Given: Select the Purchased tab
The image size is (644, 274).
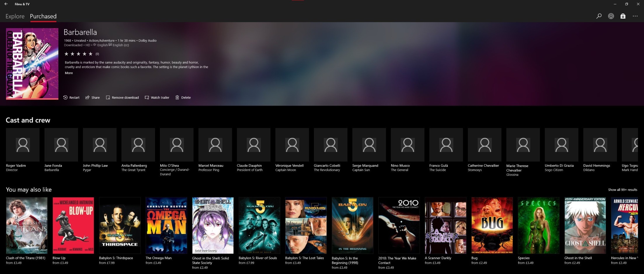Looking at the screenshot, I should 43,16.
